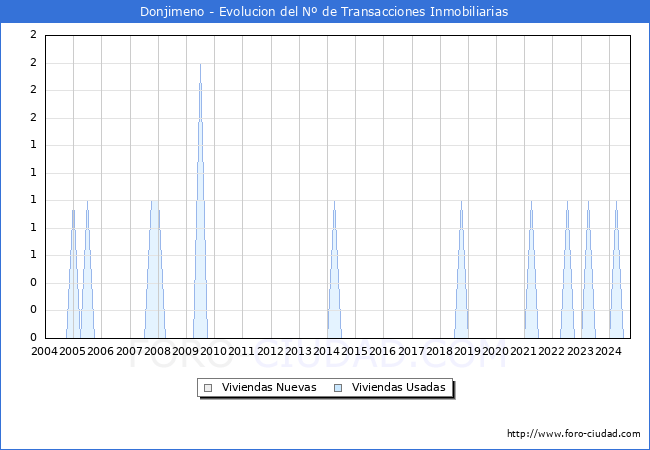Click the 2006 x-axis label
The width and height of the screenshot is (650, 450).
point(100,351)
